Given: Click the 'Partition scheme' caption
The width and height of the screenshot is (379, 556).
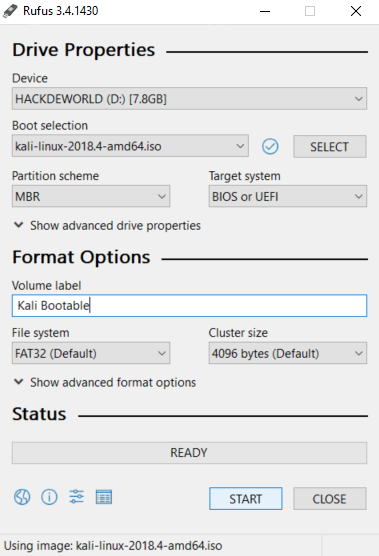Looking at the screenshot, I should pyautogui.click(x=55, y=176).
